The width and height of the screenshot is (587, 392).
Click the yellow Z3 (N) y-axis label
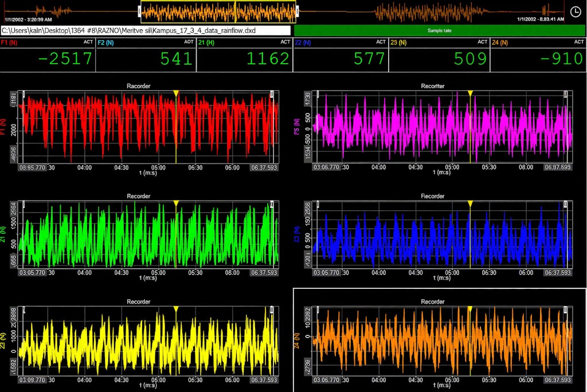(x=3, y=340)
